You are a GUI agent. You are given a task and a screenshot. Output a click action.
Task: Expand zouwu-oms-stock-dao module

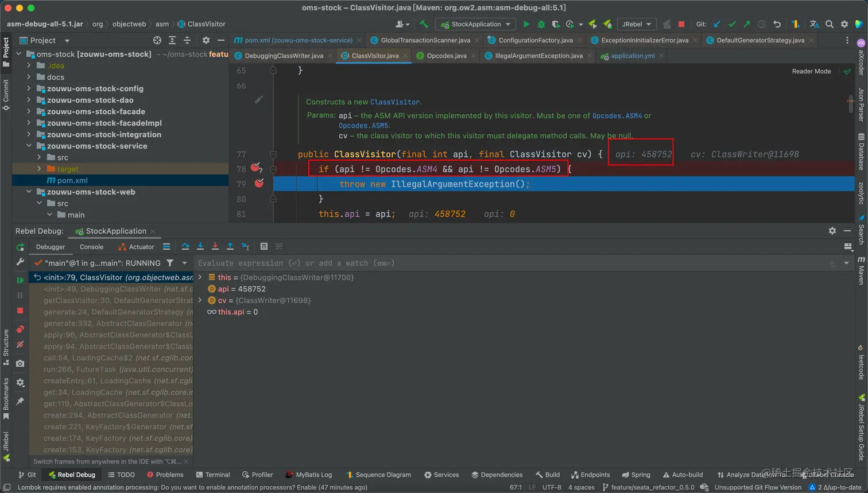pyautogui.click(x=29, y=100)
